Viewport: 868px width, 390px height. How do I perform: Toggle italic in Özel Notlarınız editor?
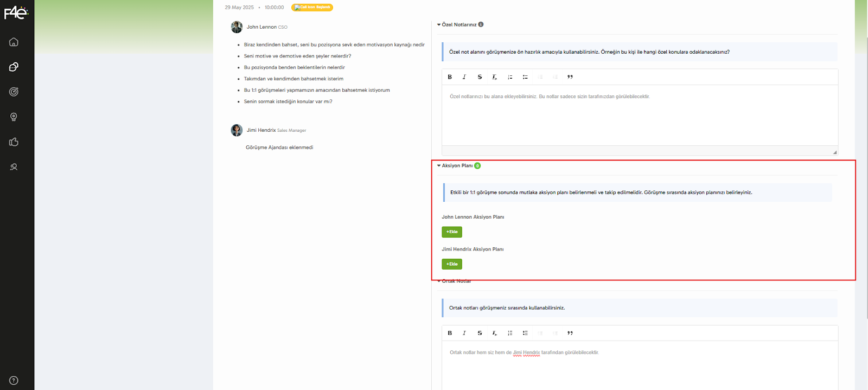(464, 77)
